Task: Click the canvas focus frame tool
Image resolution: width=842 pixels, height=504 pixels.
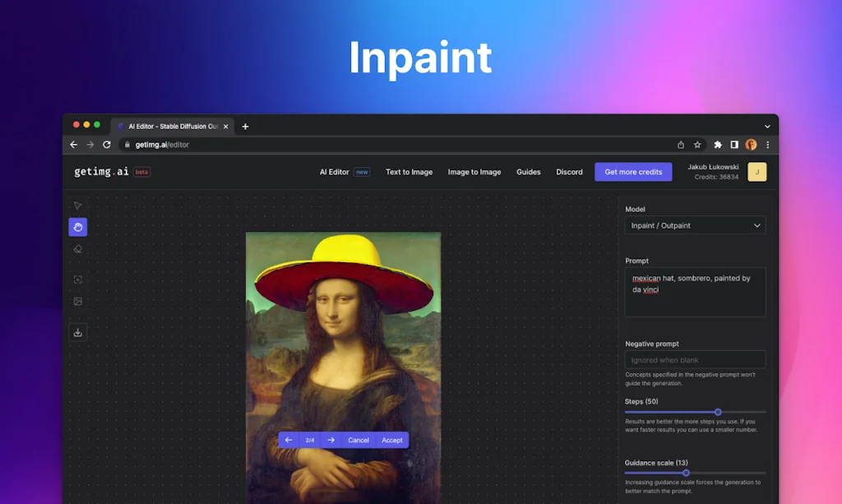Action: click(77, 280)
